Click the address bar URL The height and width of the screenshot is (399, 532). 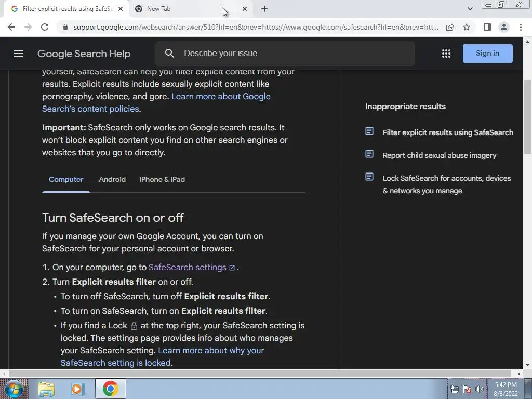click(256, 27)
